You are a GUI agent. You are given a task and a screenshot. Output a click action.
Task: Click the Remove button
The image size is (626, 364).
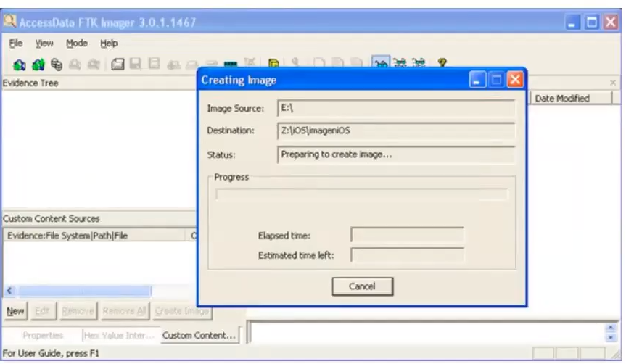pos(78,311)
